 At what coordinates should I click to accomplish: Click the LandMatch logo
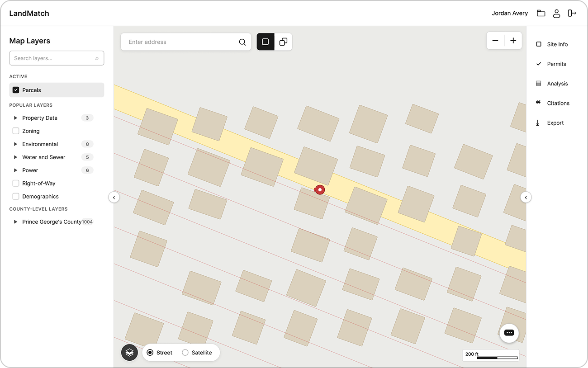coord(29,14)
